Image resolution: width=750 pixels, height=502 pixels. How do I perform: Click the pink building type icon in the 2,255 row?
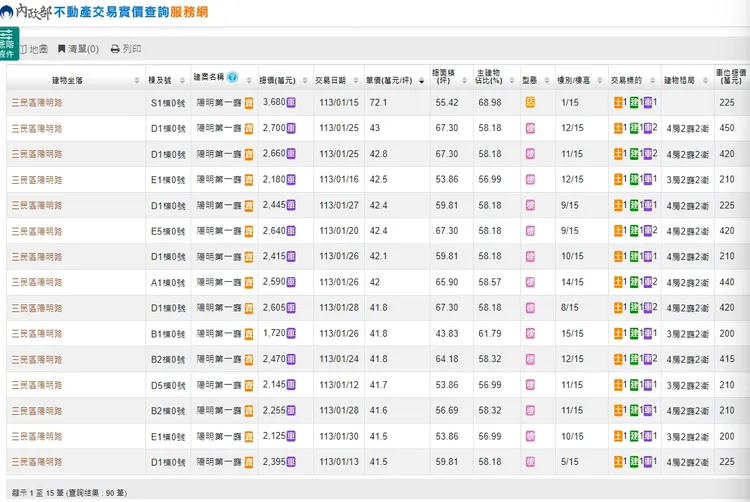tap(530, 410)
